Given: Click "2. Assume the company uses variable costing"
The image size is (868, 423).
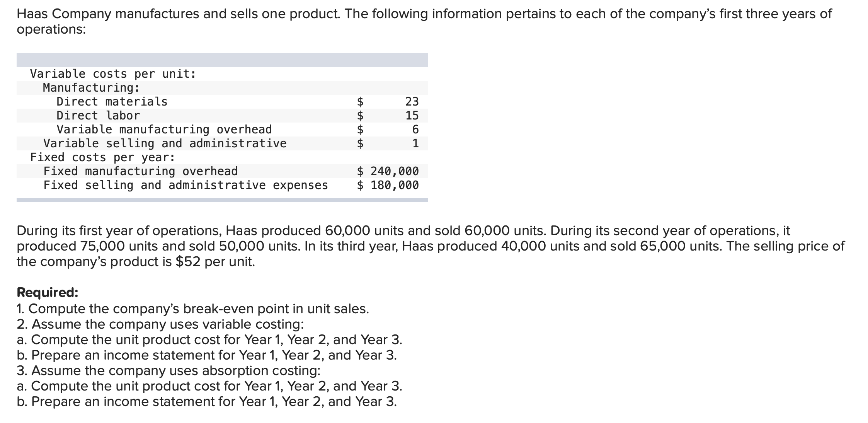Looking at the screenshot, I should (x=160, y=324).
